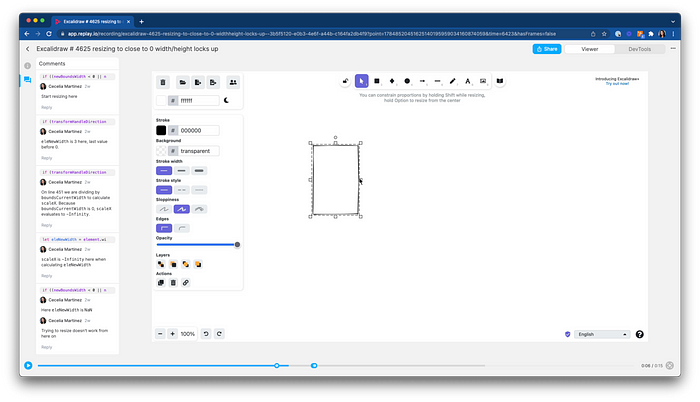This screenshot has width=700, height=402.
Task: Select extra bold stroke width option
Action: pos(199,171)
